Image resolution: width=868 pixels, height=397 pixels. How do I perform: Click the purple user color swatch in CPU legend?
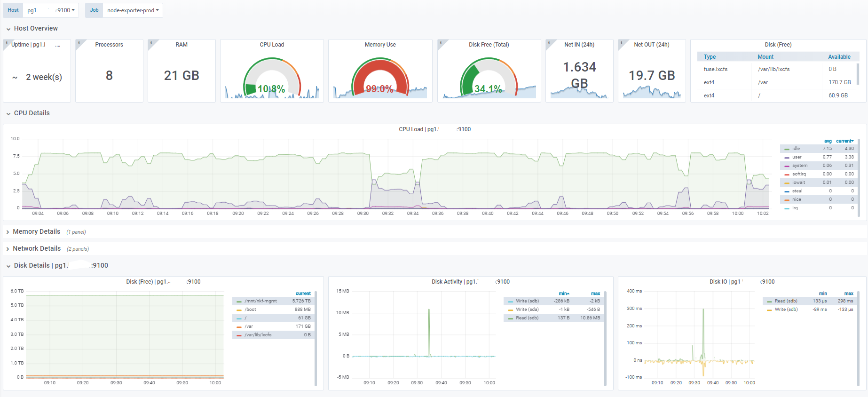pyautogui.click(x=787, y=157)
